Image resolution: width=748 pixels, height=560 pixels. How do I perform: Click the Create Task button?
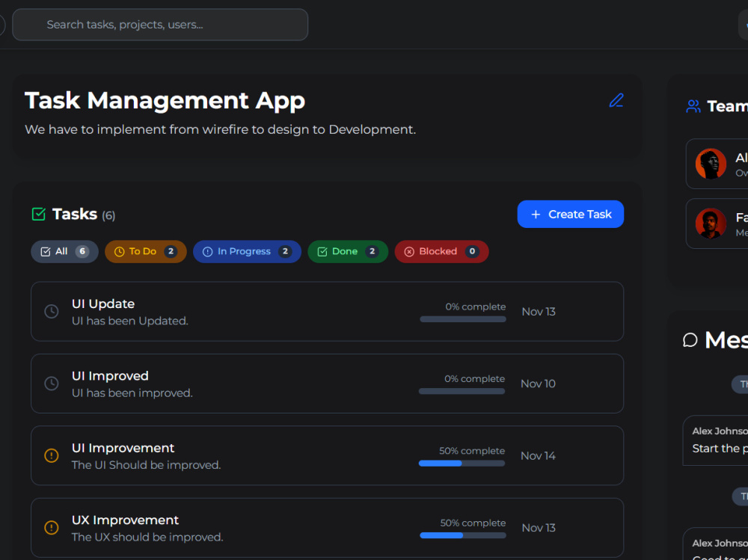coord(571,214)
